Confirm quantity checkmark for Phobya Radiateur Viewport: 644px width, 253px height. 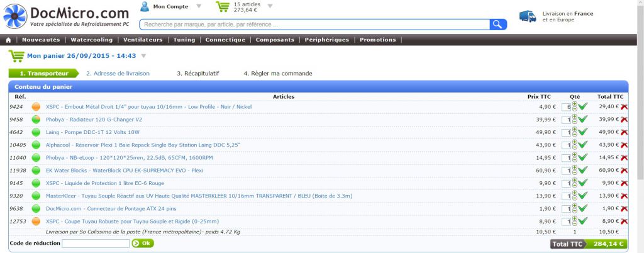tap(583, 120)
